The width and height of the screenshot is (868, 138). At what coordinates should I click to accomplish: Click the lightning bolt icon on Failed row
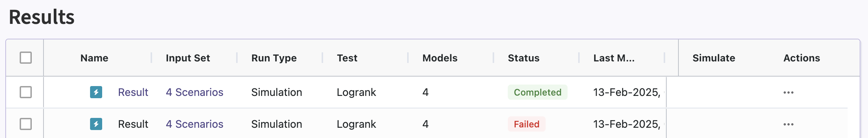click(96, 124)
